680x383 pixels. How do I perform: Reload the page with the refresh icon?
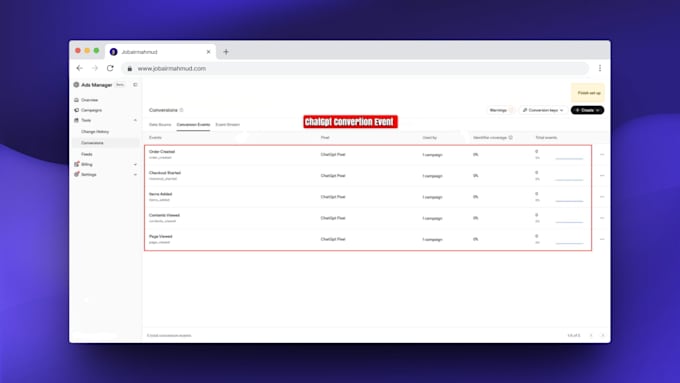[x=110, y=68]
